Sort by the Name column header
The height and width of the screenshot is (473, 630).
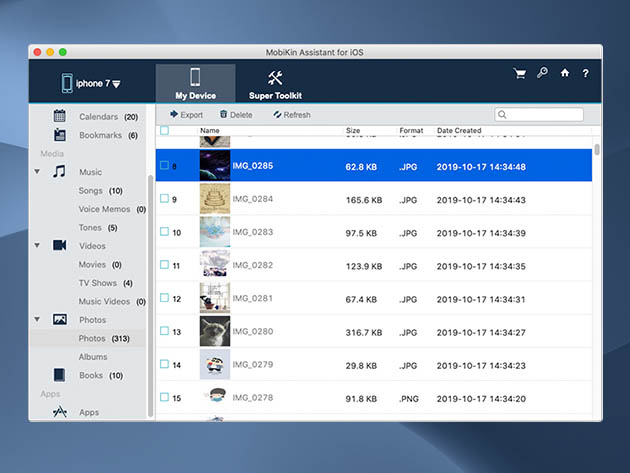(x=210, y=131)
